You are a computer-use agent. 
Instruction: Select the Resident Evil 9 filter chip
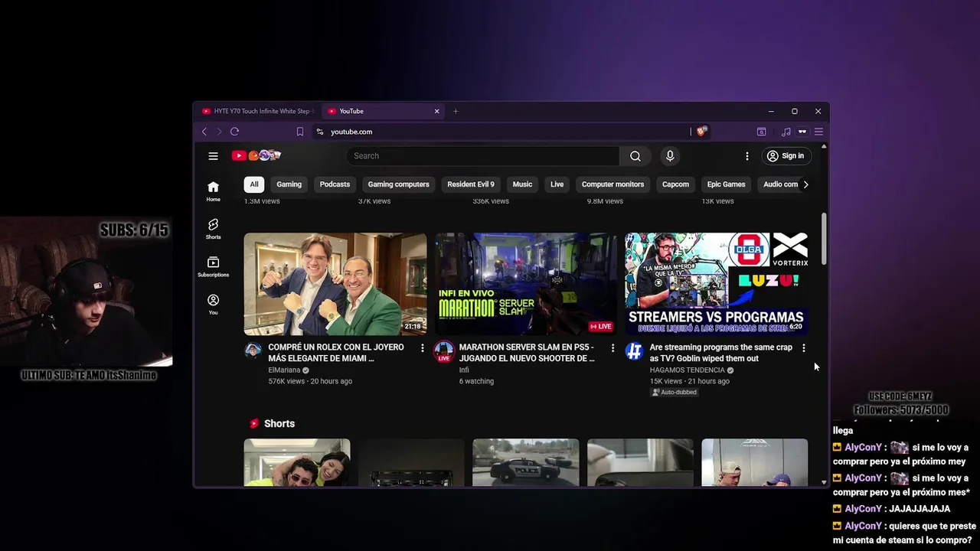pos(471,184)
